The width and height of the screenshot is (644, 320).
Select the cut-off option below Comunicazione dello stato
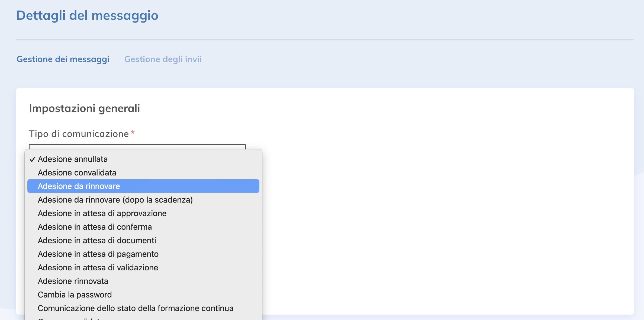point(70,318)
